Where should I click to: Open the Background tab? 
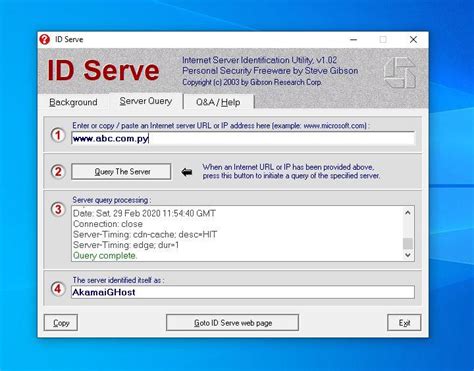pos(73,102)
